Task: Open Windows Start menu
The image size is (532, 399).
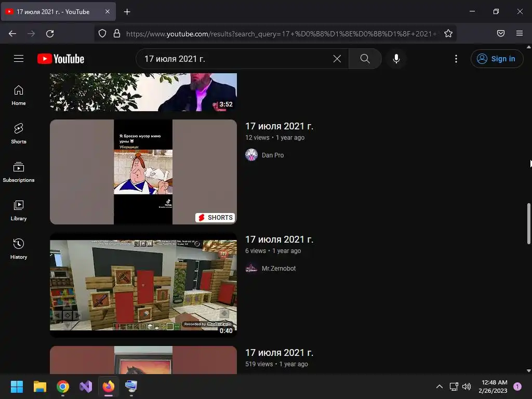Action: tap(17, 387)
